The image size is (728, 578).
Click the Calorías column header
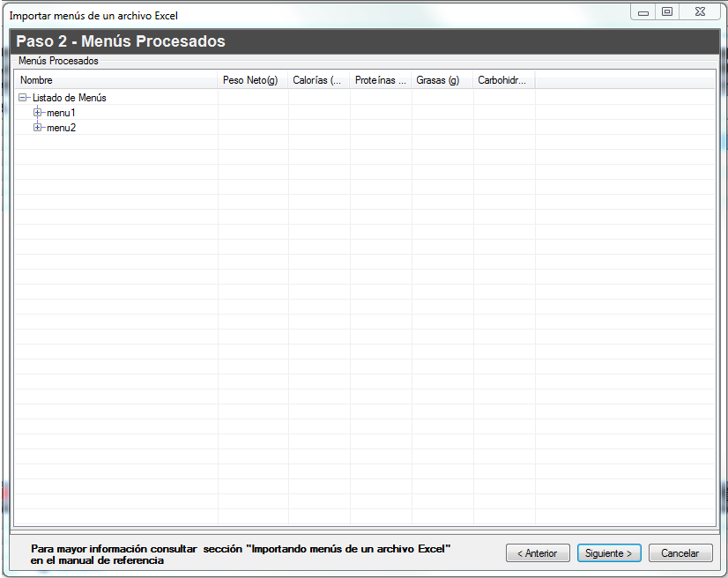point(319,80)
